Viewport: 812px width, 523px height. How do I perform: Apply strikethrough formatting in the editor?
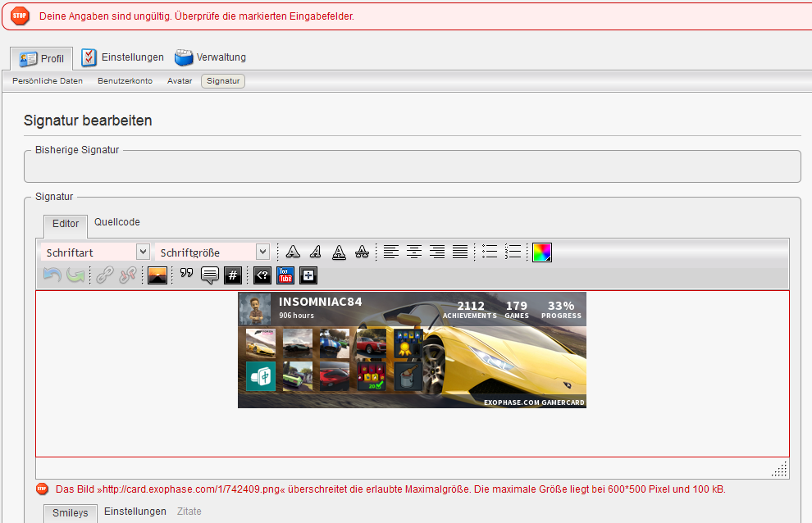(362, 252)
